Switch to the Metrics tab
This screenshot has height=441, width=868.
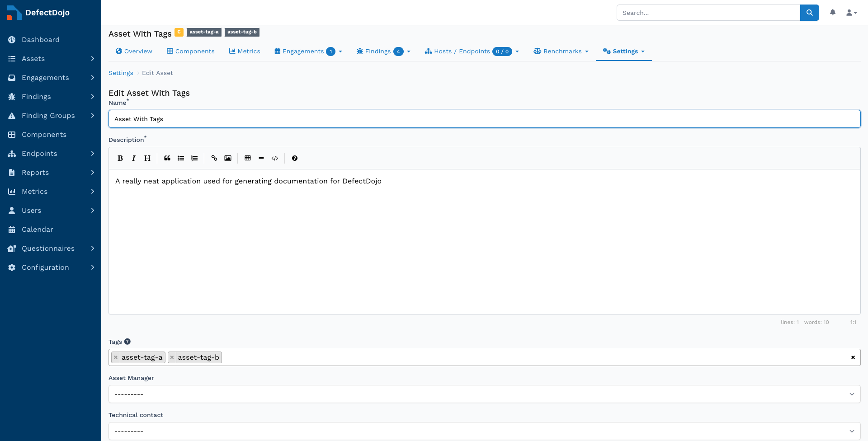(245, 52)
